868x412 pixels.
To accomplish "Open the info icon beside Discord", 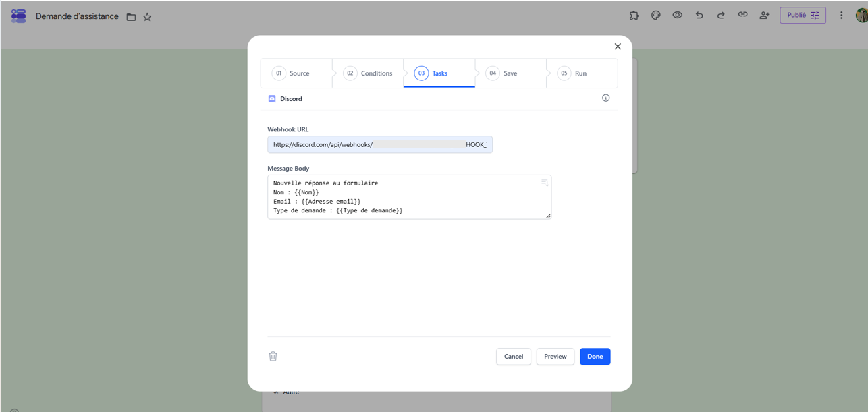I will click(x=605, y=98).
